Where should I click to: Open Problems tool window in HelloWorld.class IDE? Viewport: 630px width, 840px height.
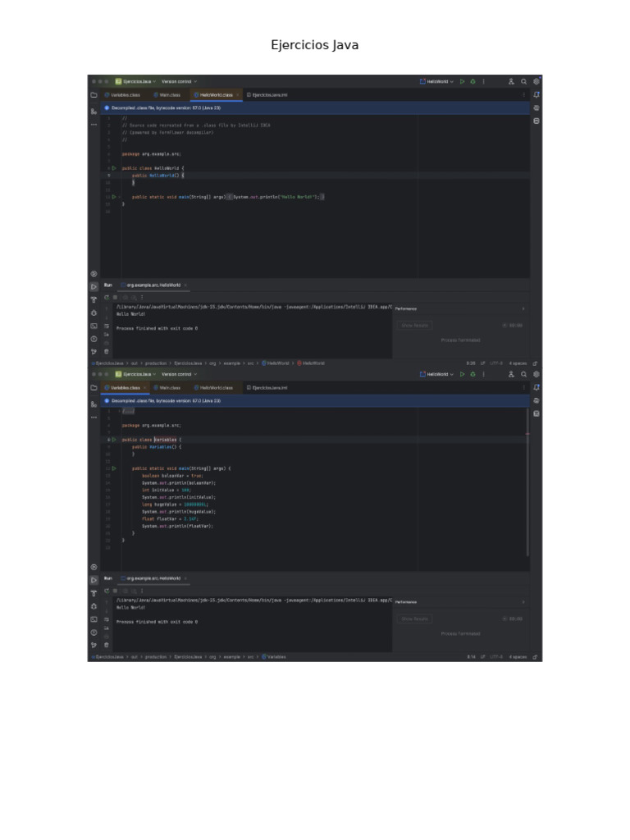pos(94,339)
